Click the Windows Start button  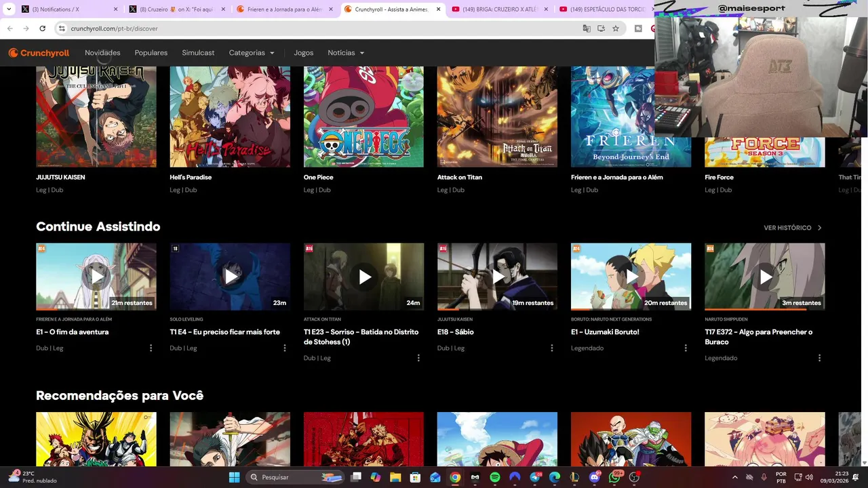coord(234,477)
